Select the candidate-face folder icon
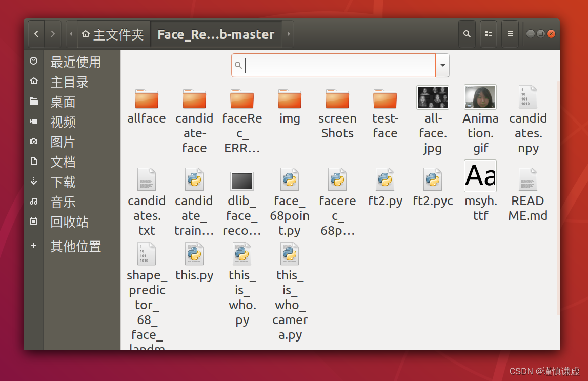 (x=194, y=98)
